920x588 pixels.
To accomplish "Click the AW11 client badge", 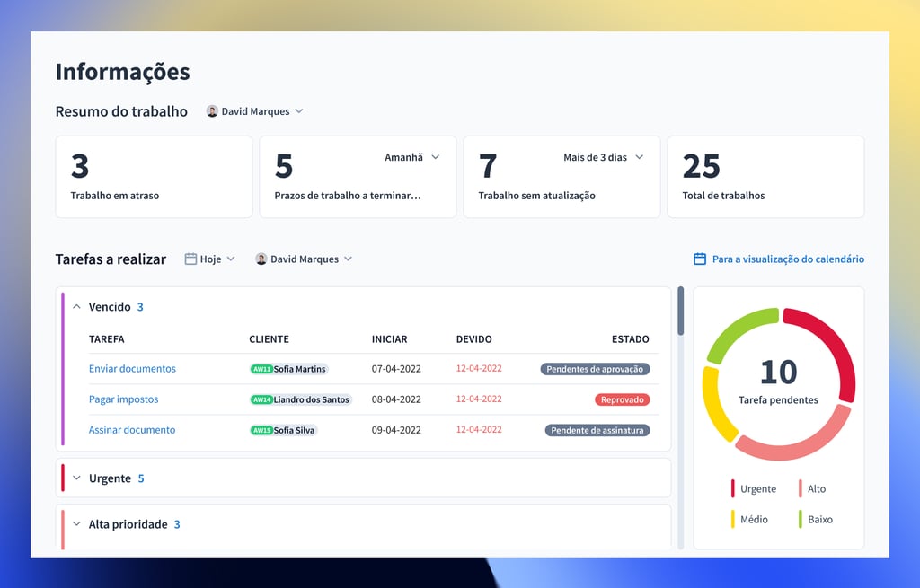I will [x=261, y=369].
